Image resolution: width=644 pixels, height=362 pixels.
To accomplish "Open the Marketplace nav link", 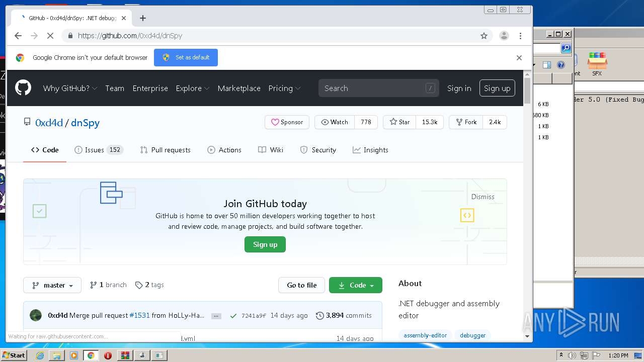I will pyautogui.click(x=239, y=88).
